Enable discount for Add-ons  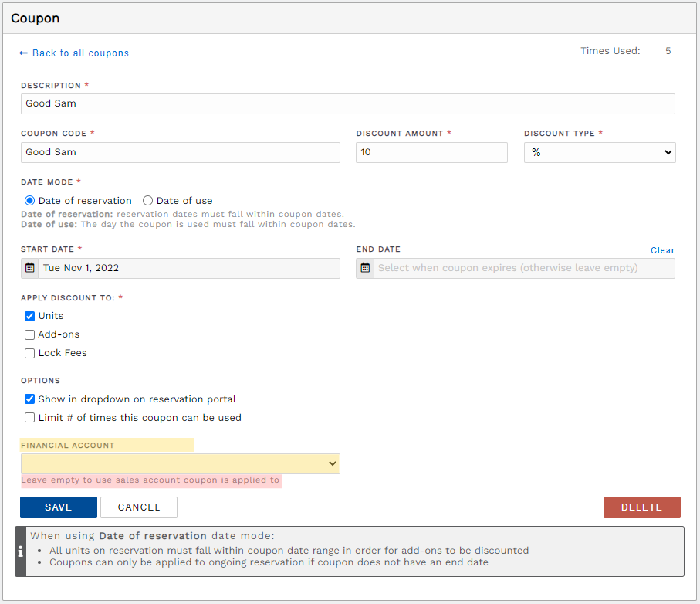(29, 334)
